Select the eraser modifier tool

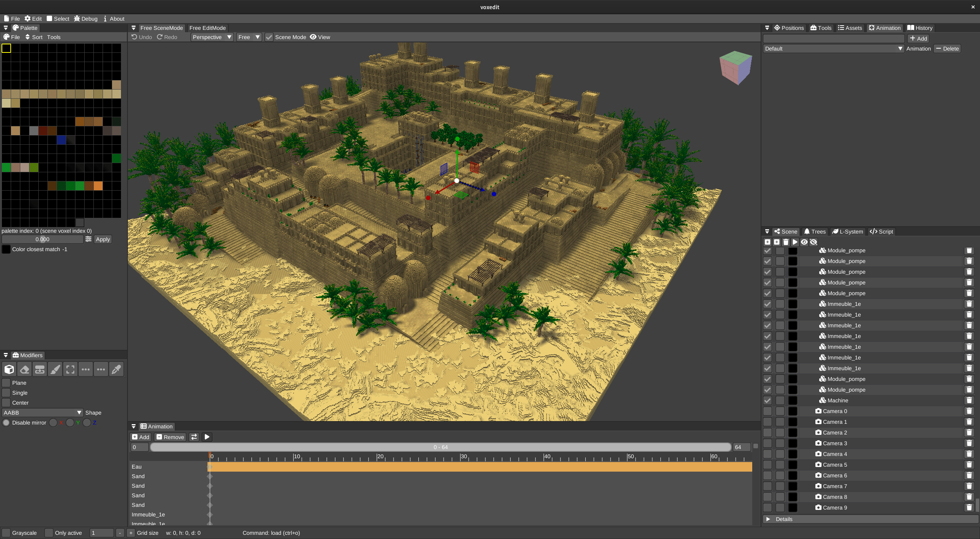coord(24,369)
